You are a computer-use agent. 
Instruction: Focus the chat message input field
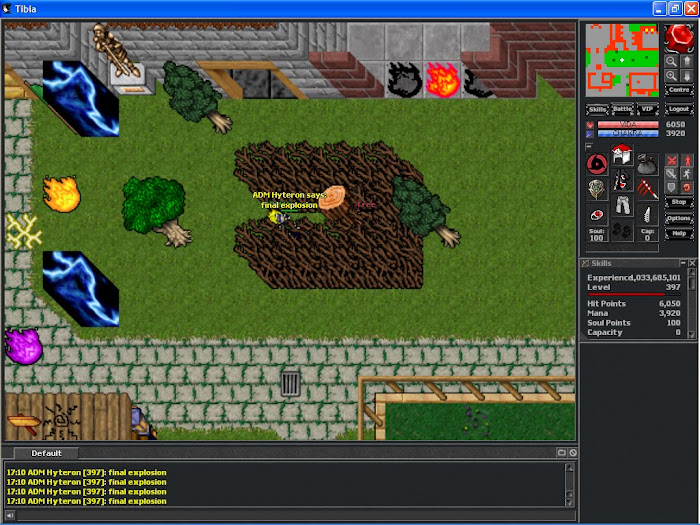296,515
